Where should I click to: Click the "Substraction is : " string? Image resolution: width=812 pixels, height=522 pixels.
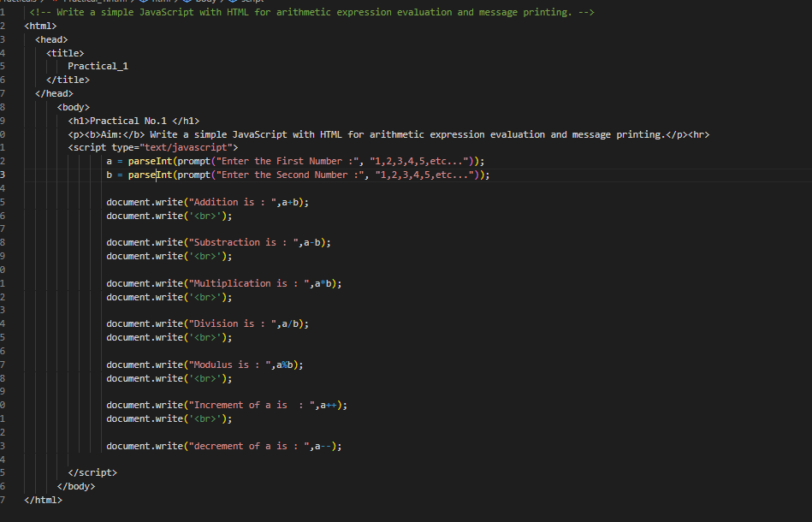click(243, 242)
